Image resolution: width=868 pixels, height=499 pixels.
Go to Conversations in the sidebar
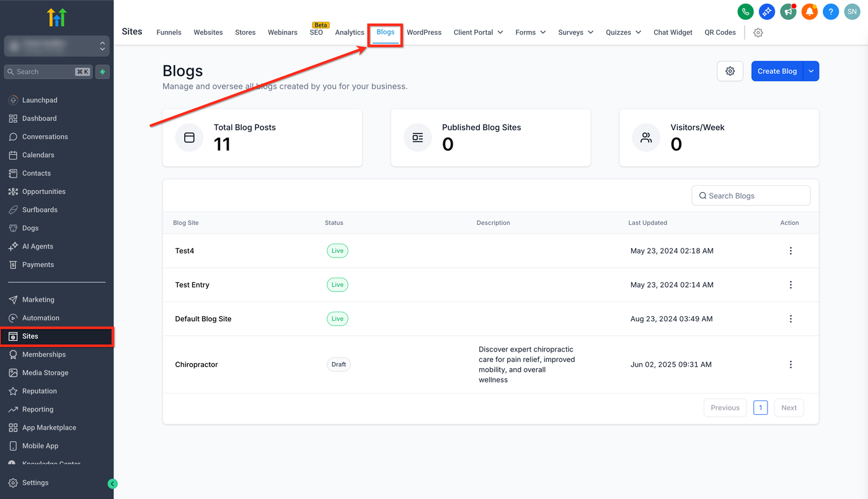45,136
